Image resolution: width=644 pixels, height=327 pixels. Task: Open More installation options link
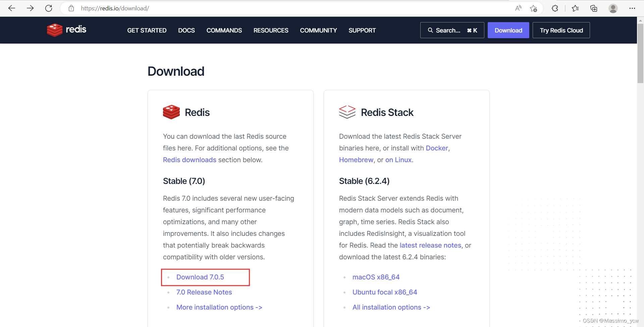coord(219,307)
